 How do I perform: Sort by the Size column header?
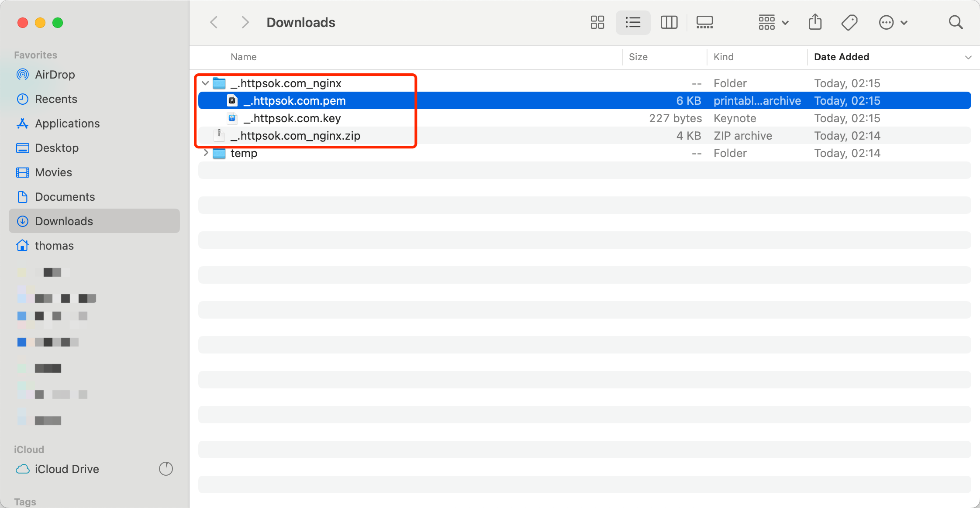pos(638,57)
